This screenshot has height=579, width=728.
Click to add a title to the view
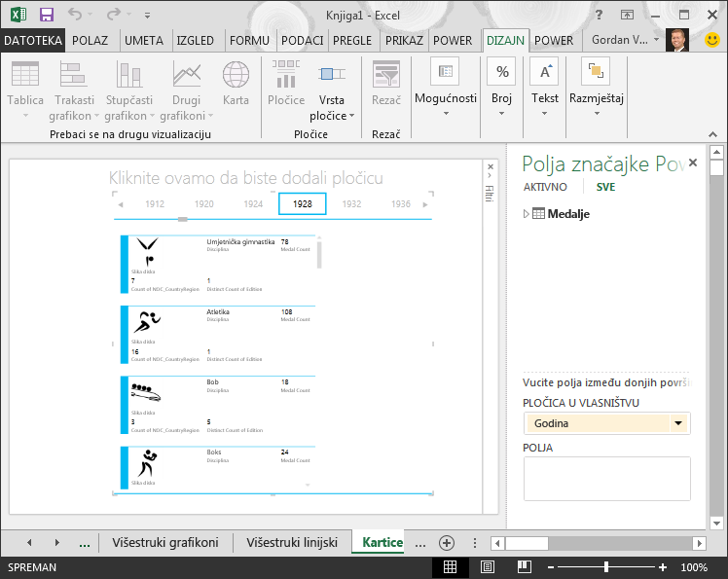(246, 178)
